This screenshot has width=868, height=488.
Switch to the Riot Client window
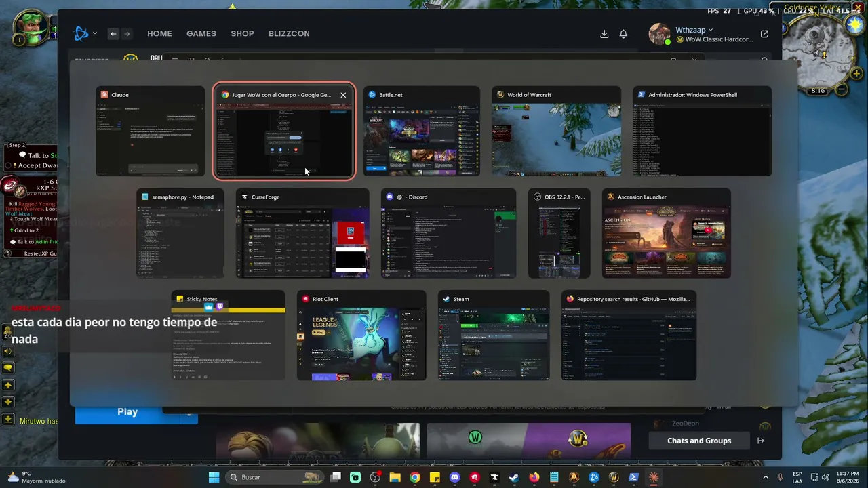point(361,335)
